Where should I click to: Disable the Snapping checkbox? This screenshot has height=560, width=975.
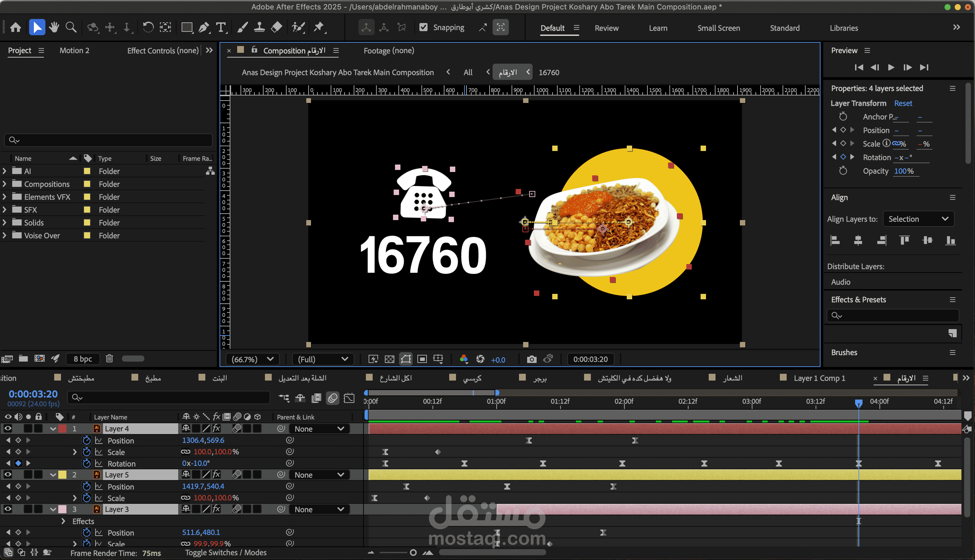coord(423,27)
